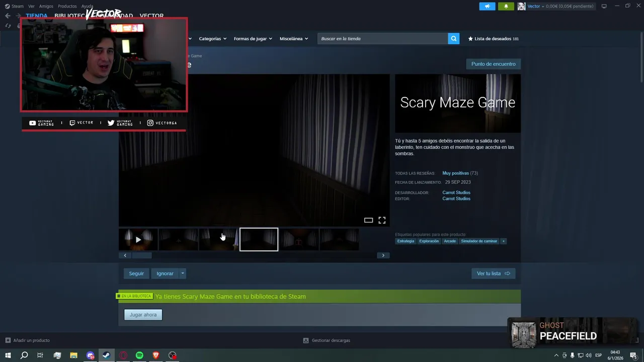Expand the Formas de jugar dropdown

pyautogui.click(x=253, y=39)
